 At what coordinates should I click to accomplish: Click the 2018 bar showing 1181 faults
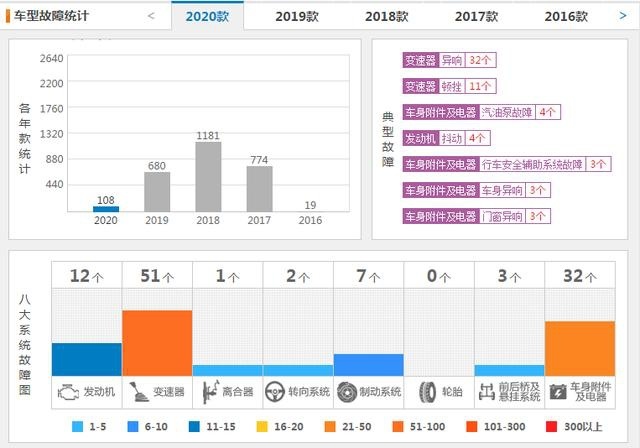(208, 177)
